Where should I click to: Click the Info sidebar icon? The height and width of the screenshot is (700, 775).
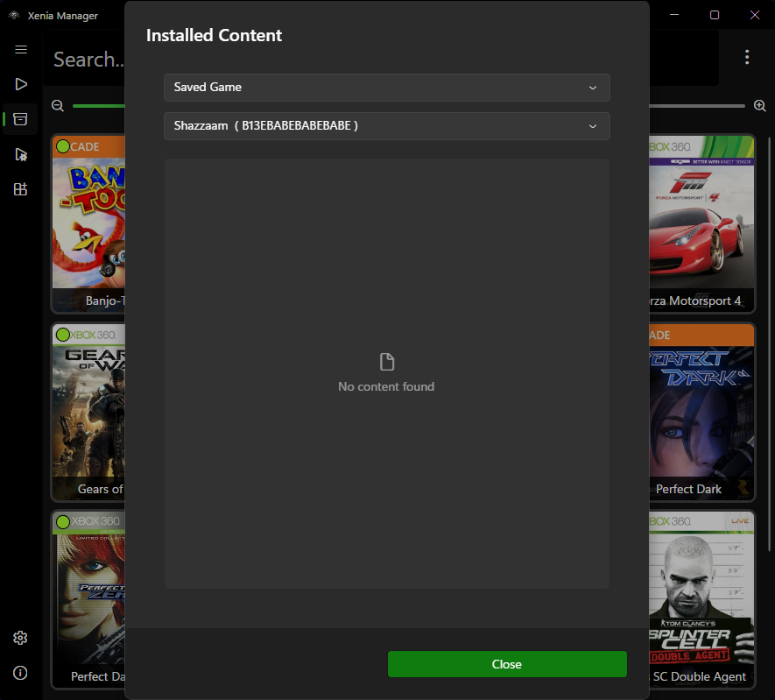pyautogui.click(x=20, y=673)
